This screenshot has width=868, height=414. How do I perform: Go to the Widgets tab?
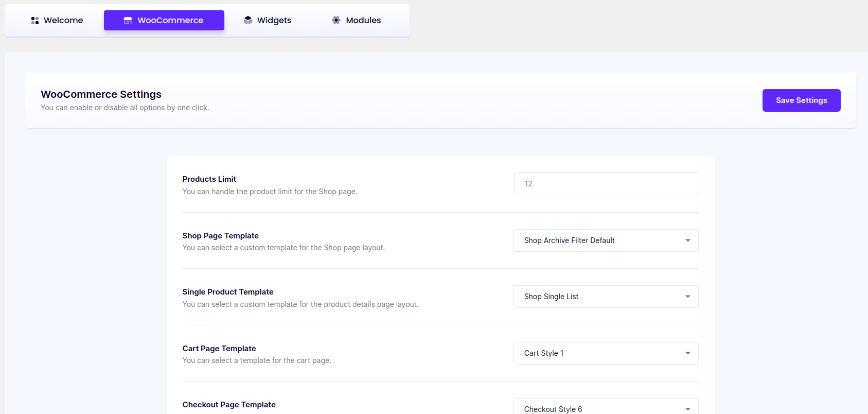coord(268,20)
